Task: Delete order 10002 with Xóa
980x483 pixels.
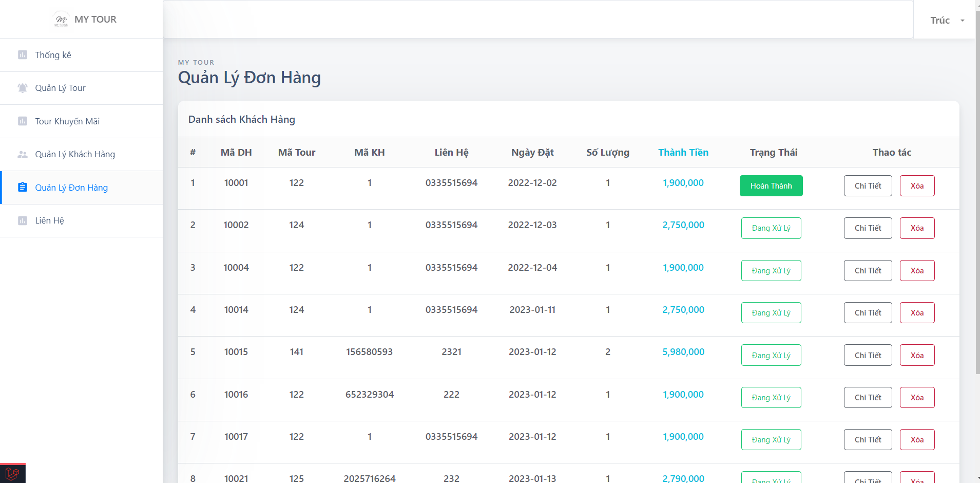Action: [917, 228]
